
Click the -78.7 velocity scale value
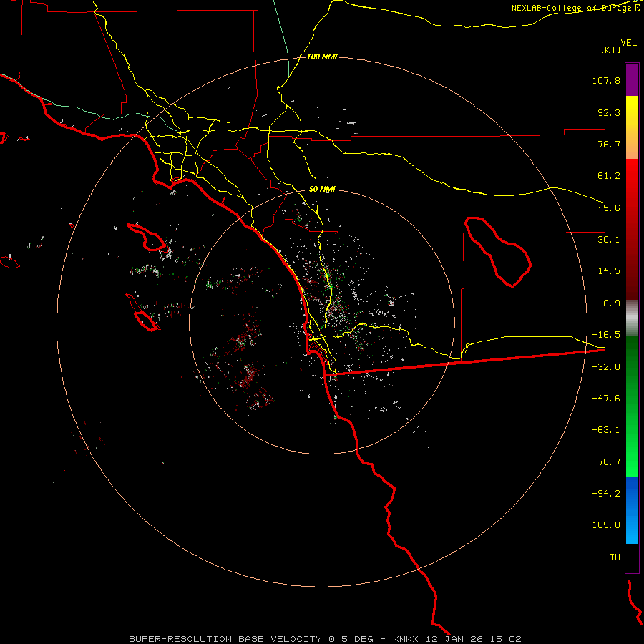pyautogui.click(x=606, y=462)
